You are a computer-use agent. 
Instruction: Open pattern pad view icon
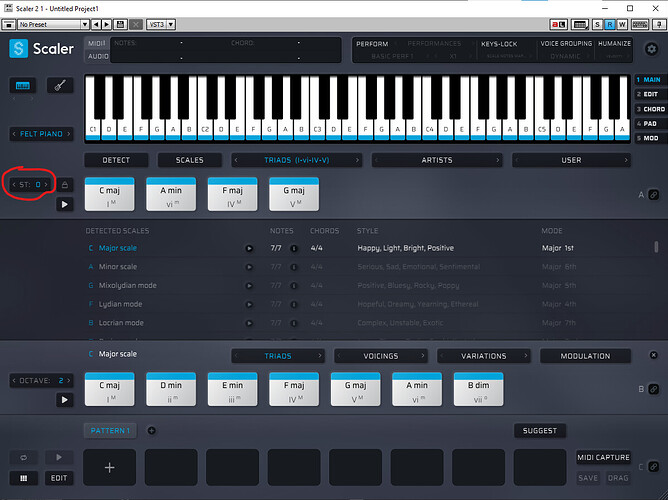click(23, 478)
